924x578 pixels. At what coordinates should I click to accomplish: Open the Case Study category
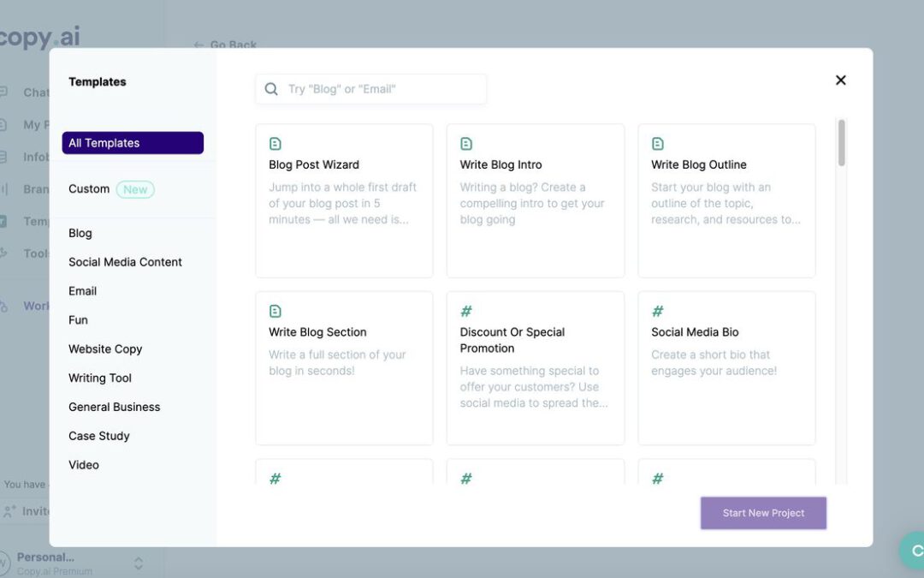pos(98,435)
